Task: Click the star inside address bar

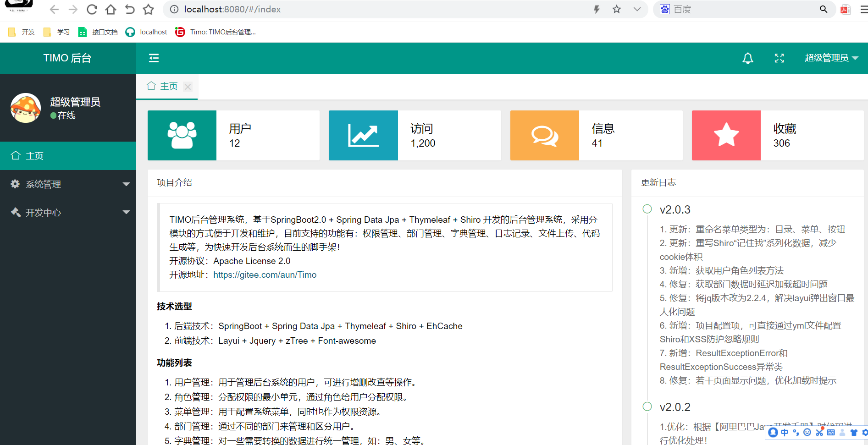Action: tap(617, 9)
